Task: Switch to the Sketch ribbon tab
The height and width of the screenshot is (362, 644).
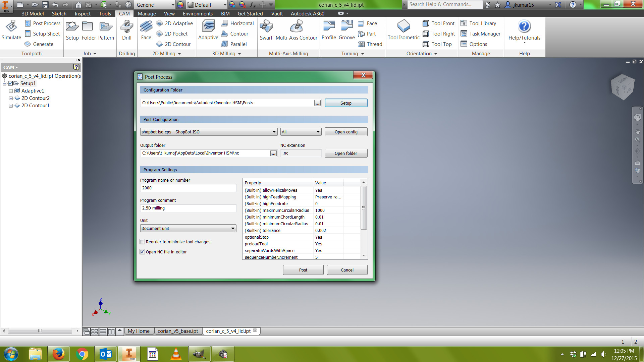Action: point(59,14)
